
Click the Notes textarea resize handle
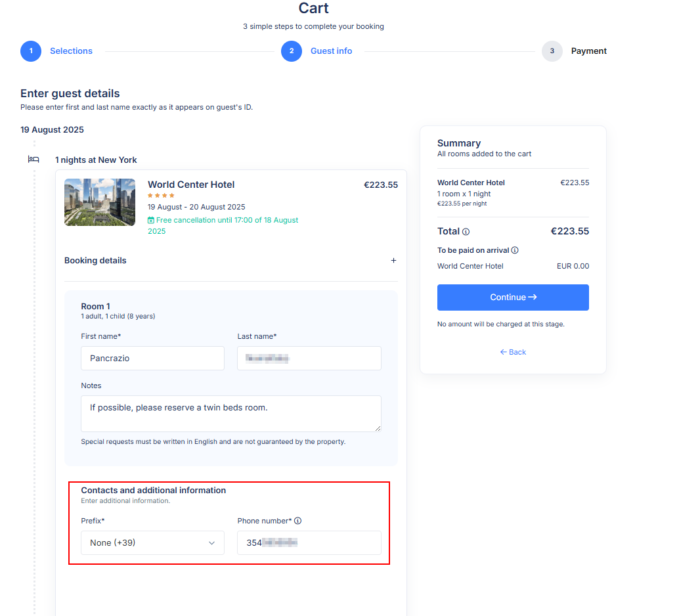point(378,428)
